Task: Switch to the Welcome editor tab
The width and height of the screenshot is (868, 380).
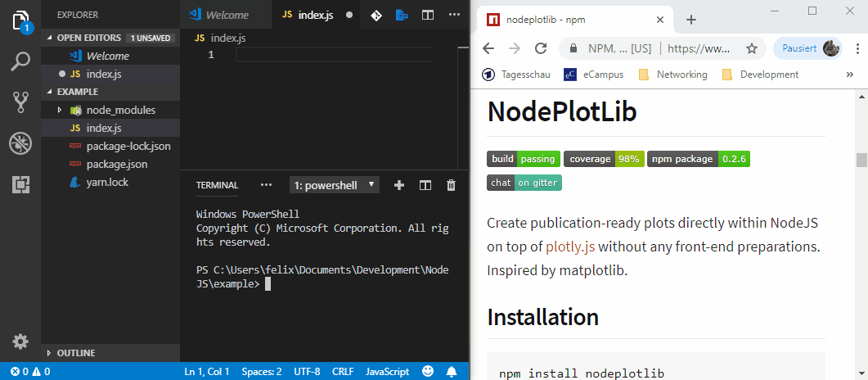Action: (x=227, y=15)
